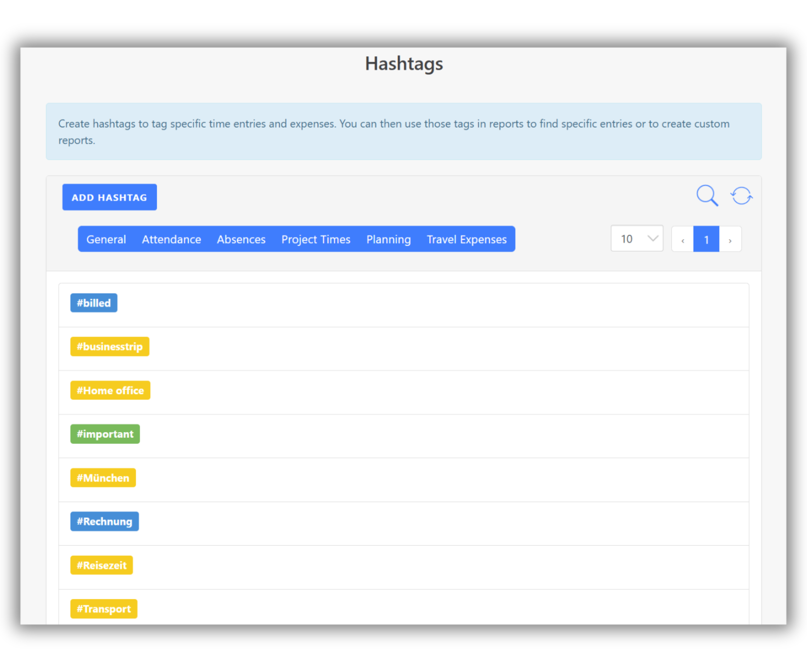
Task: Switch to the General tab
Action: coord(106,239)
